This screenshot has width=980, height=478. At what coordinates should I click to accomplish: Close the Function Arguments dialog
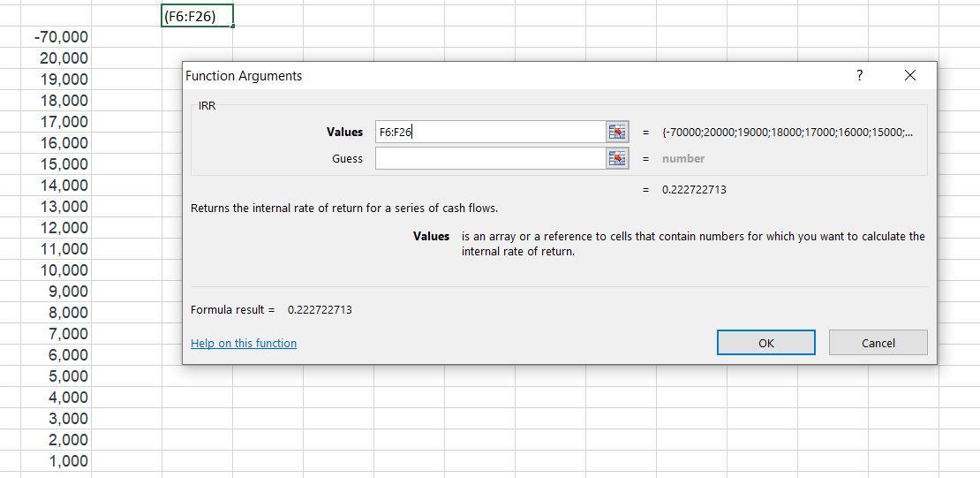pyautogui.click(x=910, y=76)
